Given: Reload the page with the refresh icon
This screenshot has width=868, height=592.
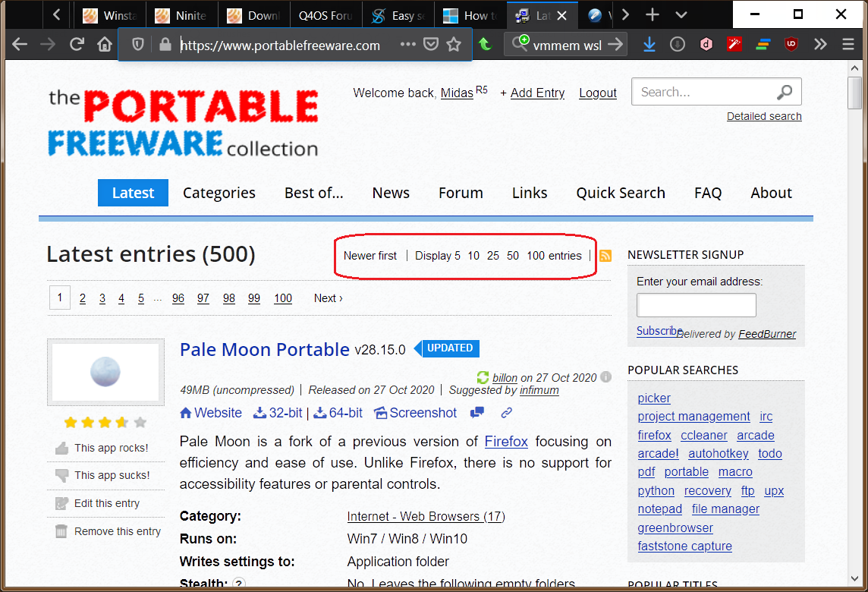Looking at the screenshot, I should [x=77, y=44].
